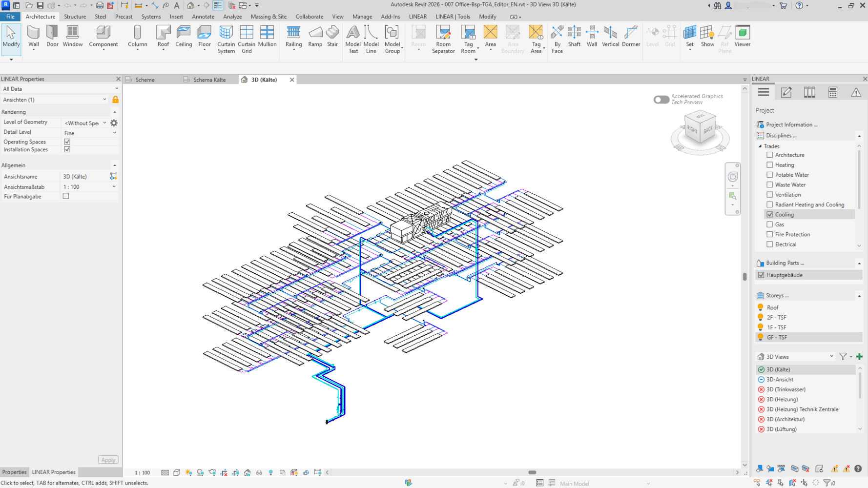
Task: Uncheck the Operating Spaces checkbox
Action: click(67, 142)
